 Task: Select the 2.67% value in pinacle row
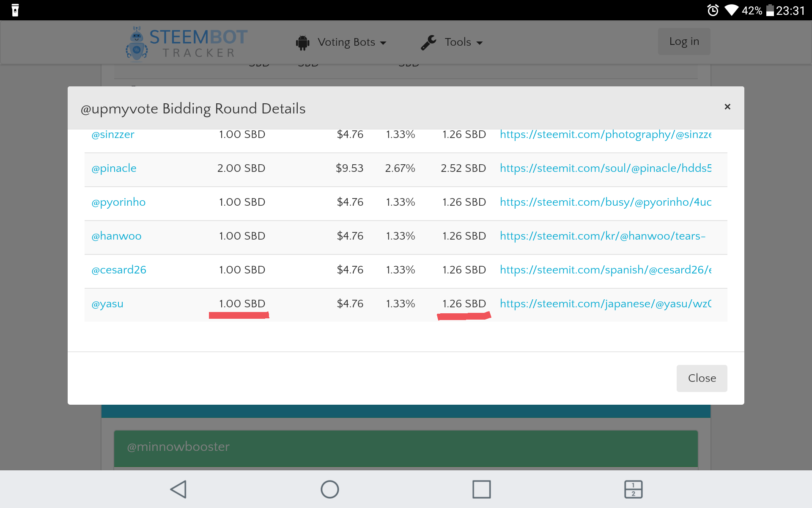coord(400,168)
